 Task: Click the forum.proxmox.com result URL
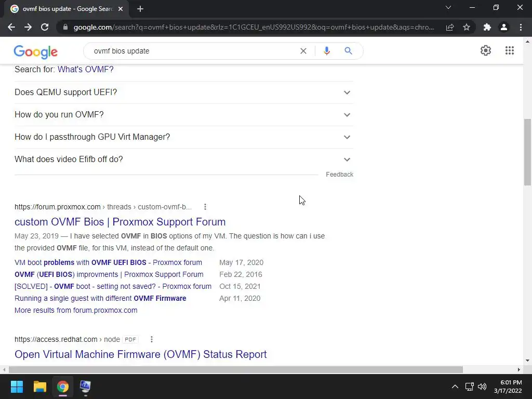click(x=103, y=207)
